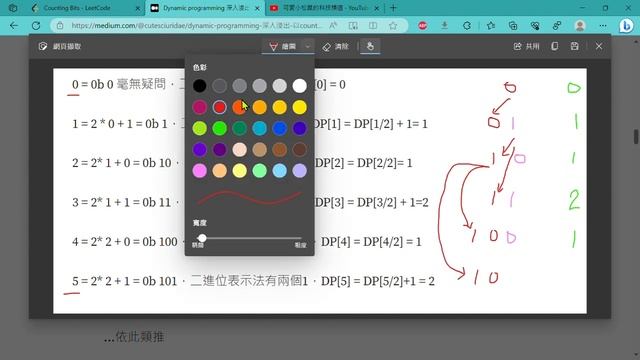
Task: Pick the bright green color swatch
Action: click(x=220, y=128)
